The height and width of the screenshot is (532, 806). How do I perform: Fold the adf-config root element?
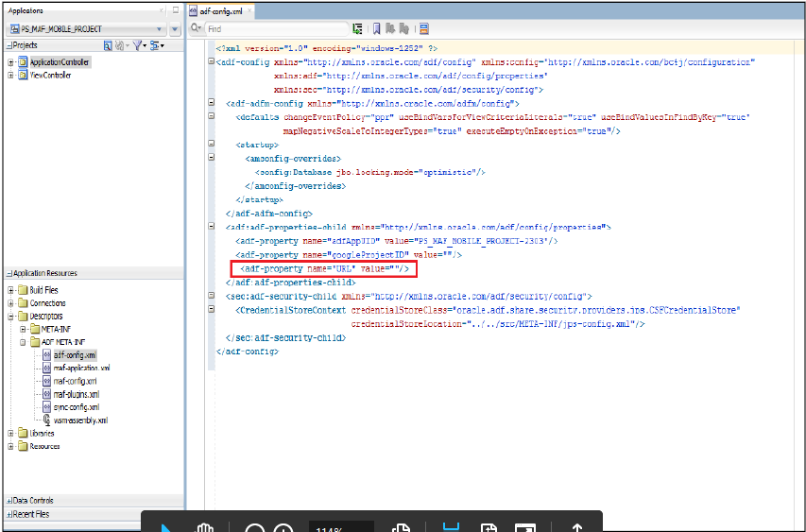pyautogui.click(x=212, y=61)
